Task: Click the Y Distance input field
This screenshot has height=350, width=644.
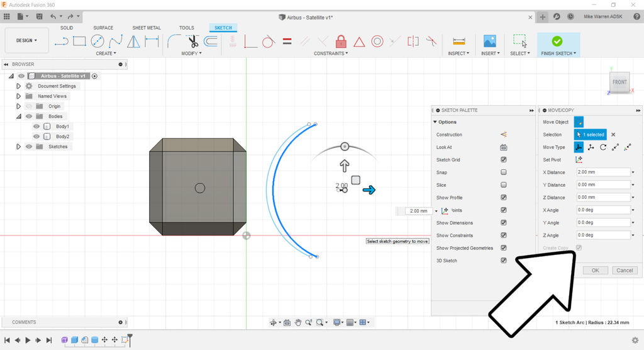Action: point(603,184)
